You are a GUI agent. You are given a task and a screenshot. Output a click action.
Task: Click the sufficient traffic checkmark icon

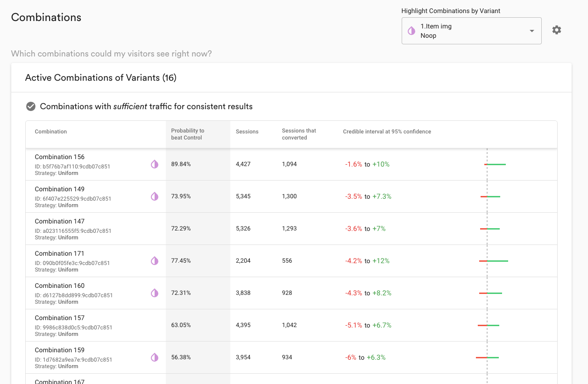click(31, 106)
